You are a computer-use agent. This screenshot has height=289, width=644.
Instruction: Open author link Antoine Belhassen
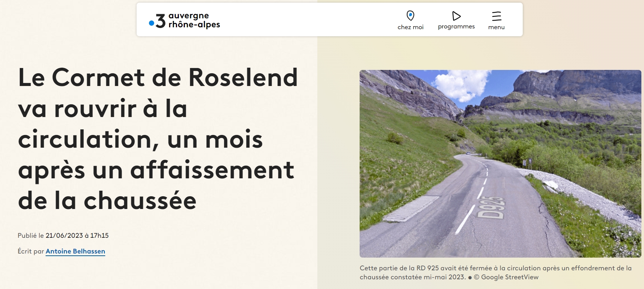pyautogui.click(x=75, y=251)
